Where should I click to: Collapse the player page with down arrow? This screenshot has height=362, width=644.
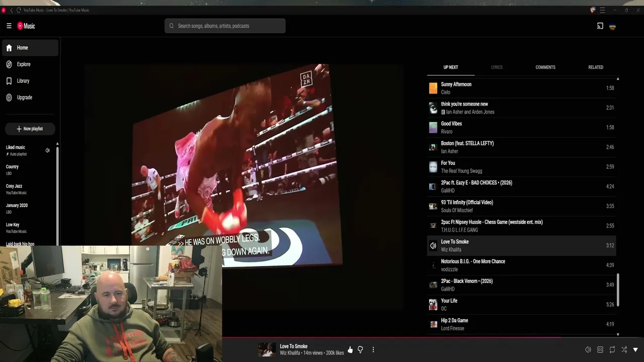click(635, 350)
